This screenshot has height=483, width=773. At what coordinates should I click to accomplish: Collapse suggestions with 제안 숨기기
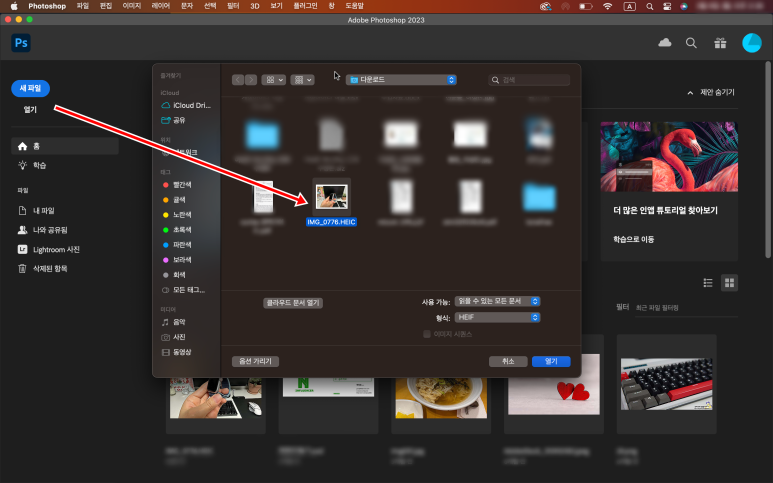711,92
